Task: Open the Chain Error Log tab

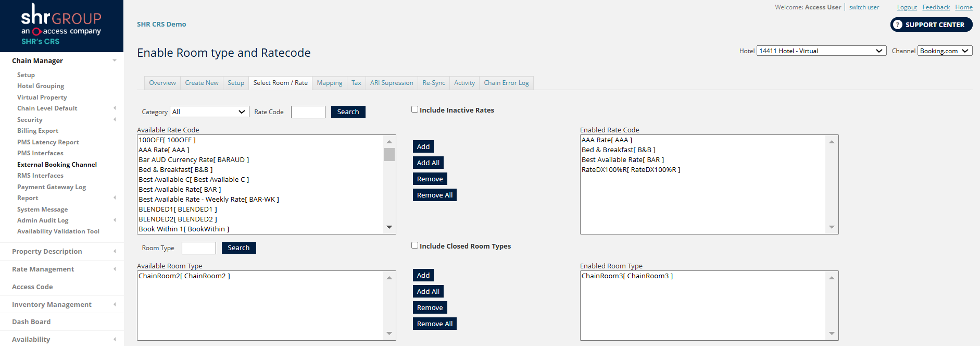Action: [506, 83]
